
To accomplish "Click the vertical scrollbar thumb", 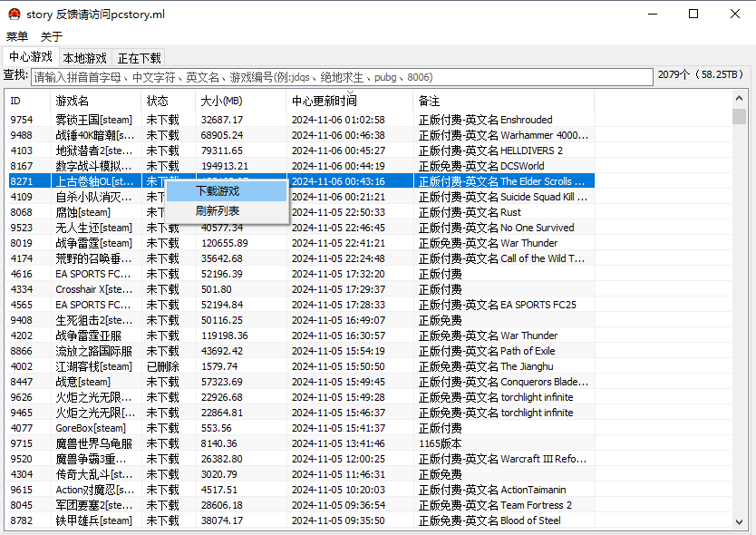I will [x=739, y=116].
